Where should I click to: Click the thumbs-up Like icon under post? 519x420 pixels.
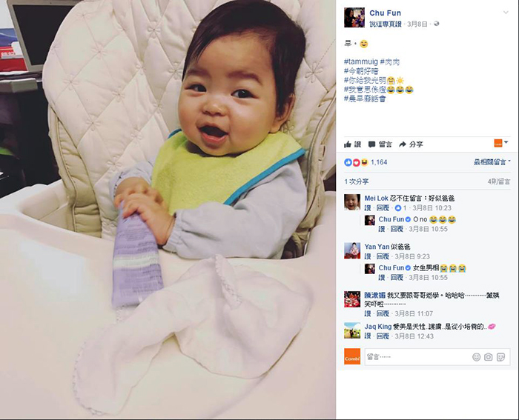click(348, 144)
